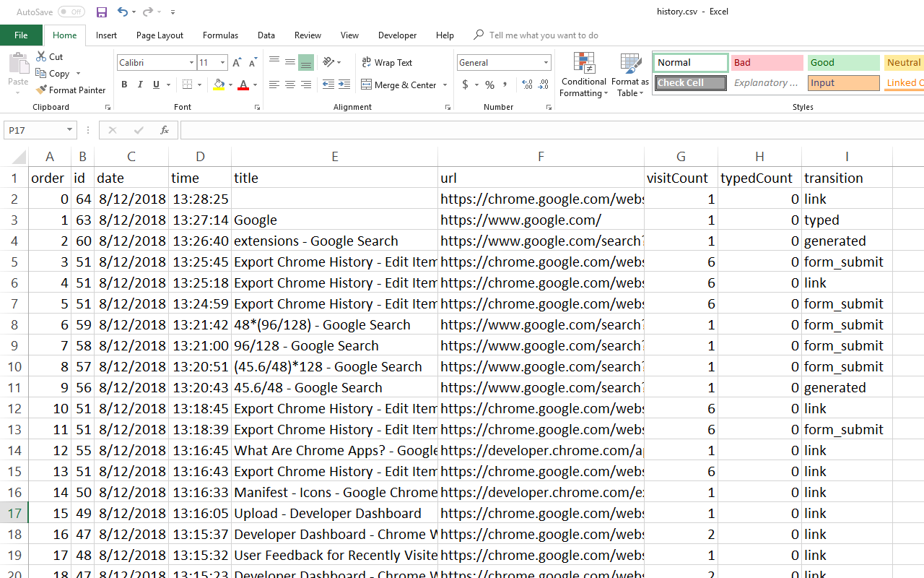
Task: Open the number format General dropdown
Action: pos(546,63)
